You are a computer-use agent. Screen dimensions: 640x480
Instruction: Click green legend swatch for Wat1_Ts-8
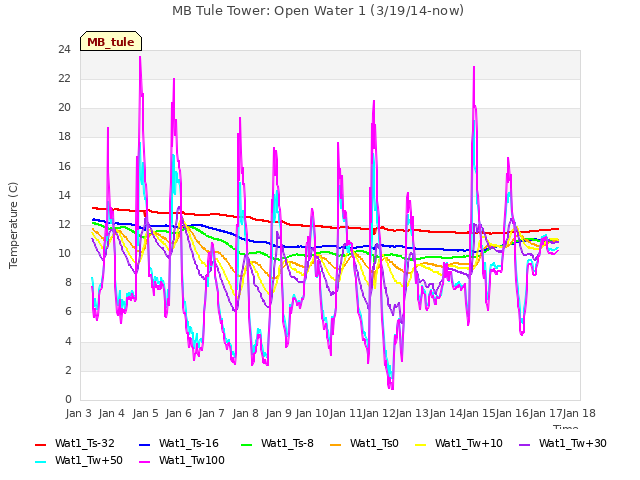tap(247, 444)
